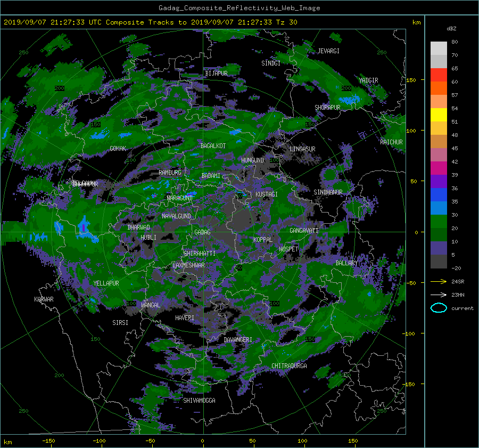479x448 pixels.
Task: Click the NARAGUND city label
Action: [180, 198]
